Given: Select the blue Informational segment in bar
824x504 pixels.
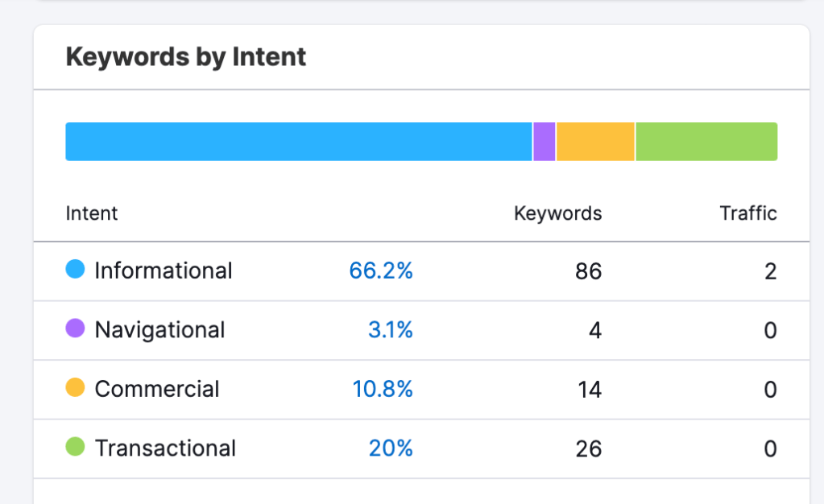Looking at the screenshot, I should coord(298,142).
